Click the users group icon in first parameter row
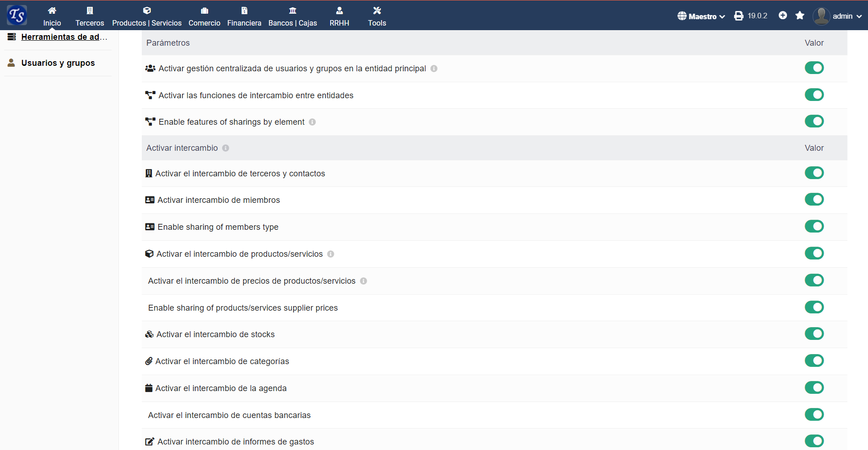Image resolution: width=868 pixels, height=450 pixels. click(150, 69)
